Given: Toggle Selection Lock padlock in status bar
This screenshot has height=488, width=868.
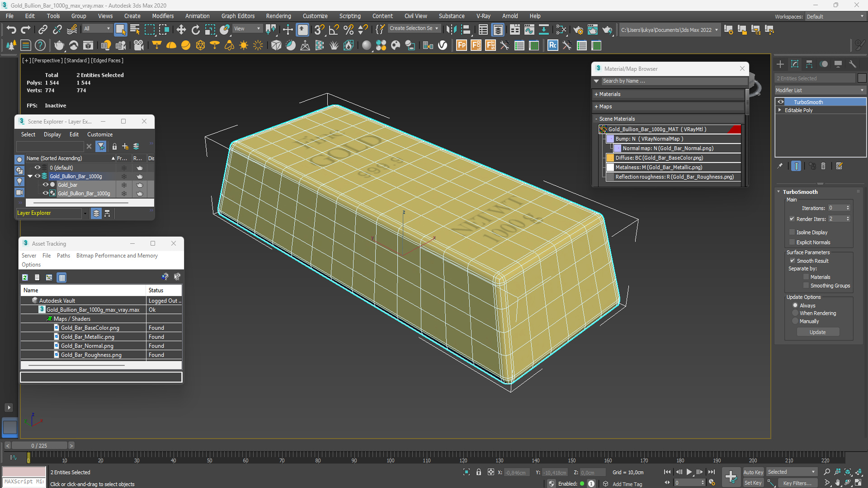Looking at the screenshot, I should pos(479,472).
